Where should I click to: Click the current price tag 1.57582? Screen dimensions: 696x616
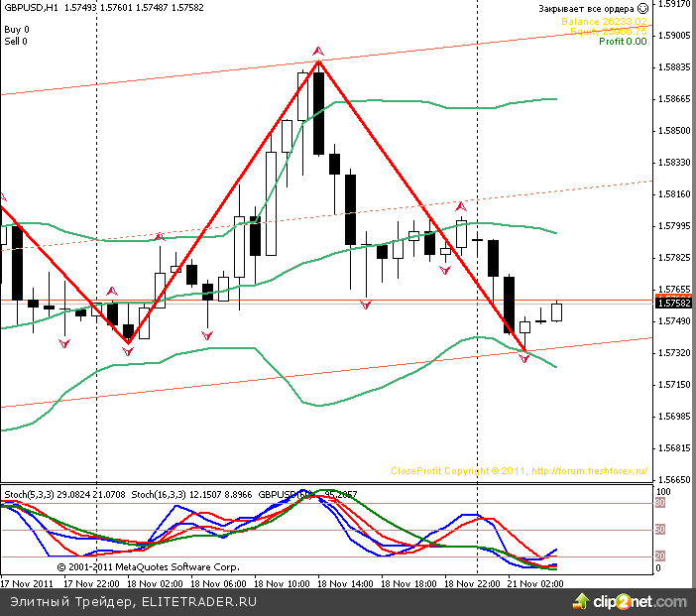(675, 305)
